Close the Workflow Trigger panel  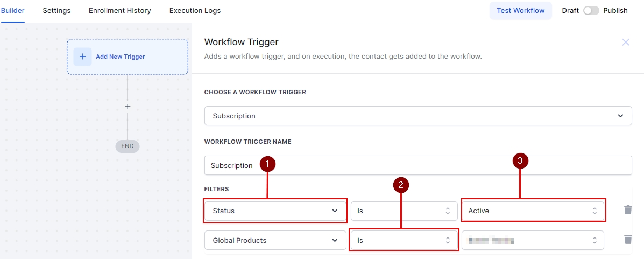tap(625, 42)
